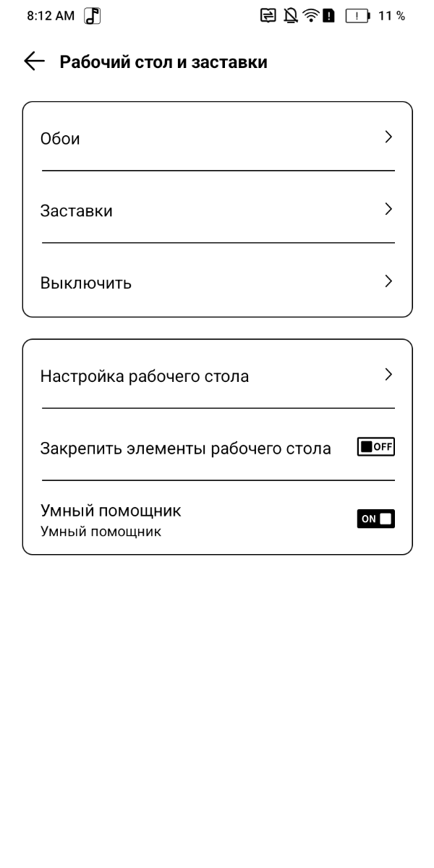Expand Обои using its chevron
The height and width of the screenshot is (868, 434).
388,137
